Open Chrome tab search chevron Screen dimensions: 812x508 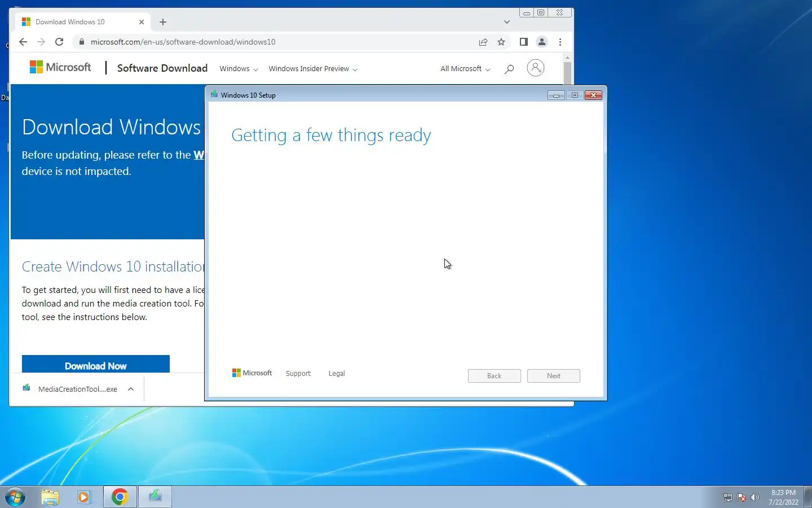click(507, 22)
